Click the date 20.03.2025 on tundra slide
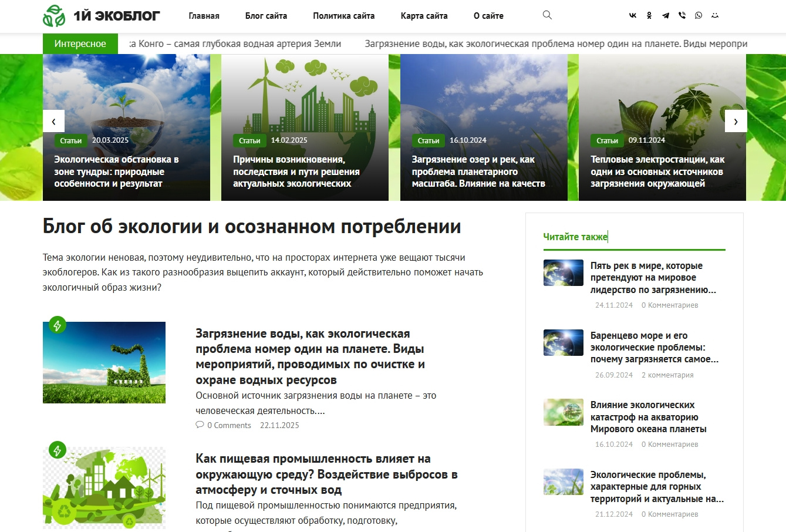 click(110, 140)
